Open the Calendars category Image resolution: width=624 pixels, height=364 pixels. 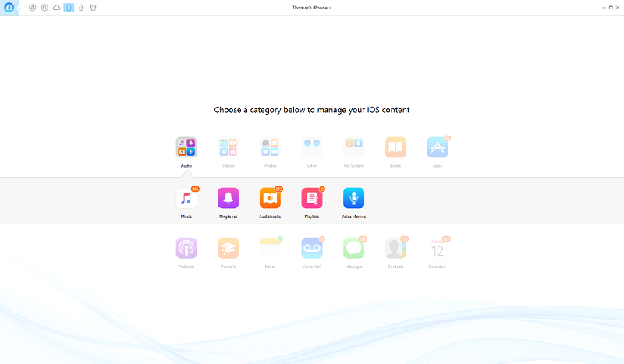pos(438,248)
